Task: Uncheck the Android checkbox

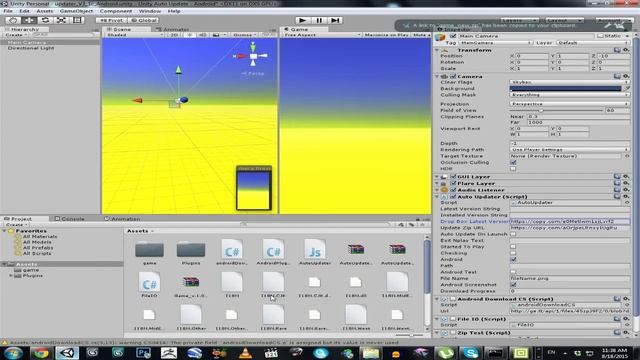Action: pos(513,259)
